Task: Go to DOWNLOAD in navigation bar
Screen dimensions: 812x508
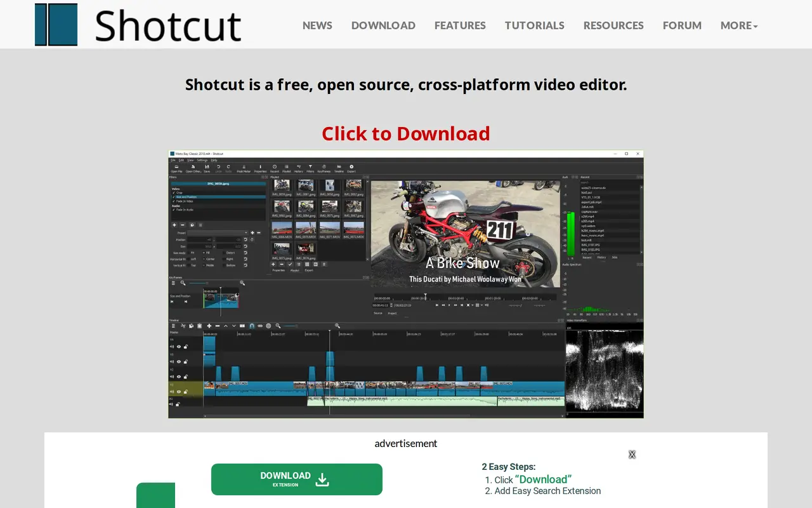Action: [x=383, y=25]
